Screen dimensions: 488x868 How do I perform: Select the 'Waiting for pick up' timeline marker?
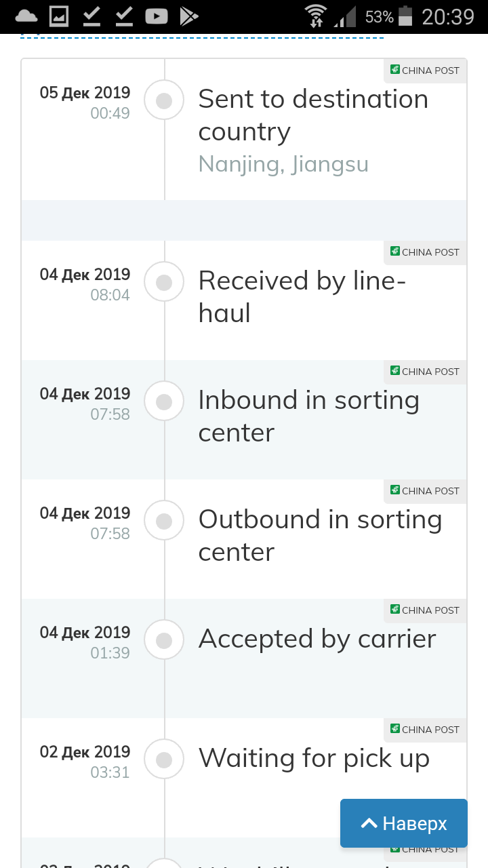[x=164, y=760]
